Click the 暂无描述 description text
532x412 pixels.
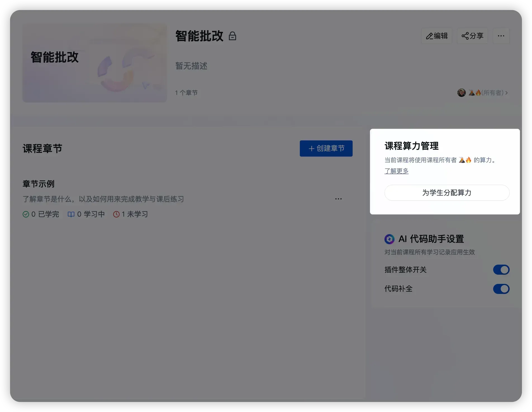[x=191, y=66]
